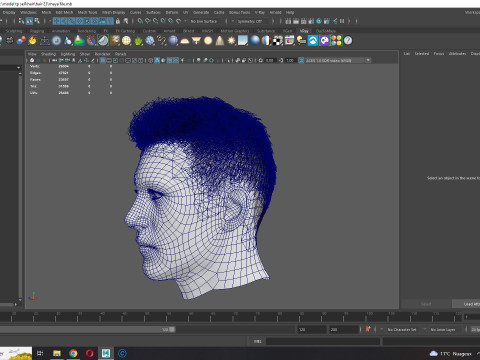This screenshot has height=360, width=480.
Task: Click the teal round render icon in status line
Action: [319, 21]
